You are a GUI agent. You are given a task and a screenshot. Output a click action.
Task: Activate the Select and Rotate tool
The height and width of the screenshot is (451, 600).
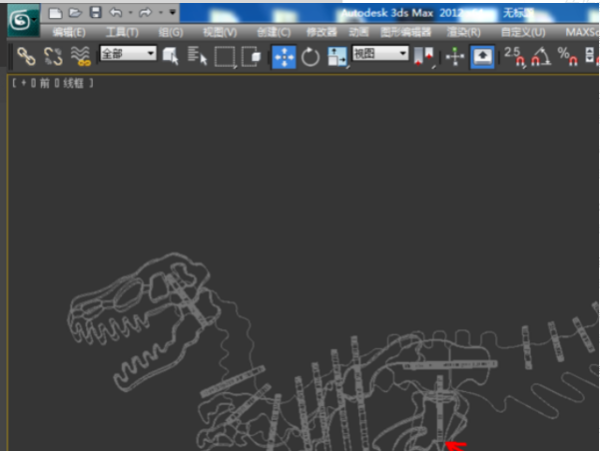click(x=310, y=57)
